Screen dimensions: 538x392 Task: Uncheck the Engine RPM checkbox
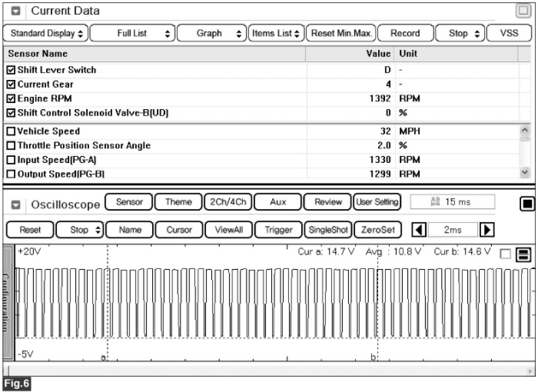click(11, 99)
